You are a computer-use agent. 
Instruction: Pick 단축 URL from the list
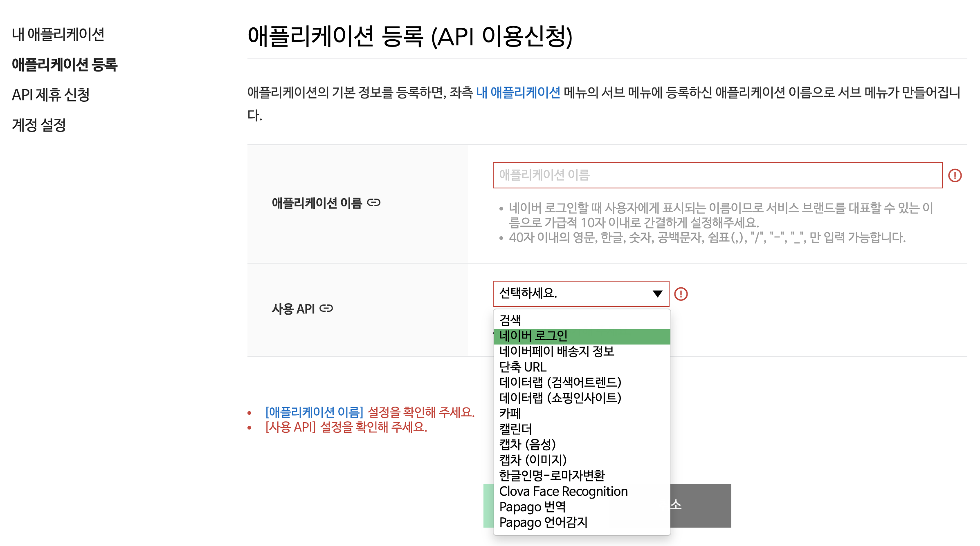523,367
